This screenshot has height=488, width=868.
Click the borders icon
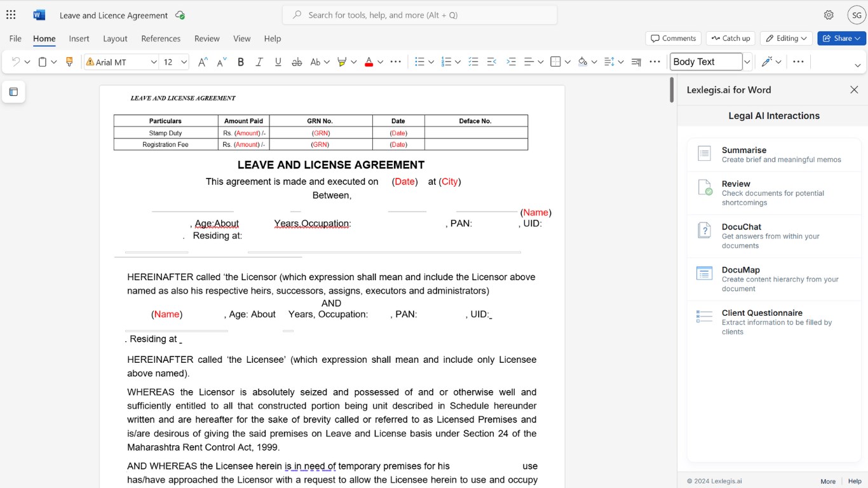click(555, 62)
